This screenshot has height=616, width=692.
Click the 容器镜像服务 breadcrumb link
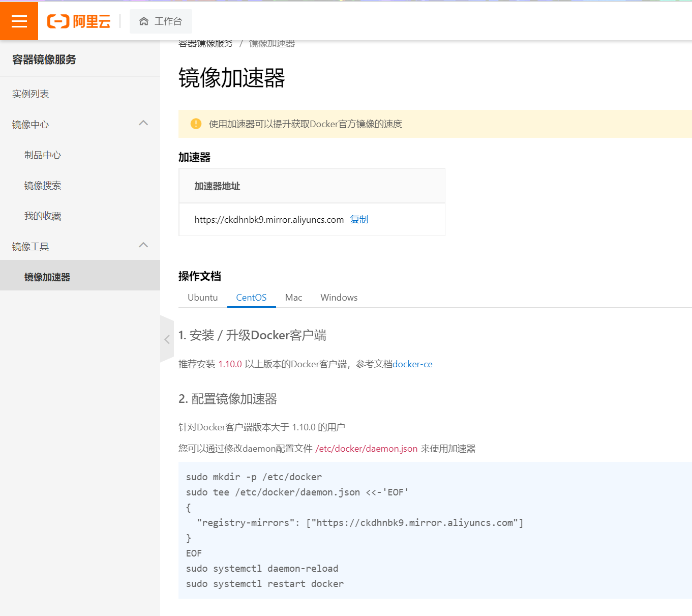(205, 44)
